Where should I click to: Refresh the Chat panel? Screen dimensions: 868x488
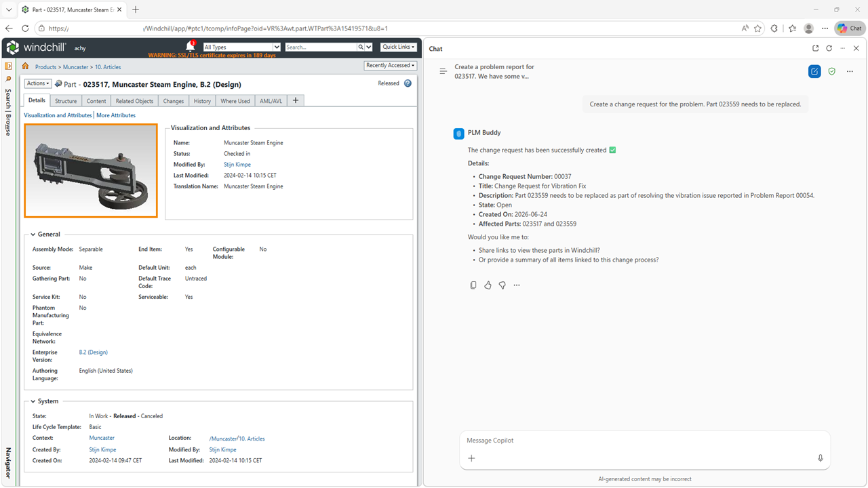coord(829,48)
